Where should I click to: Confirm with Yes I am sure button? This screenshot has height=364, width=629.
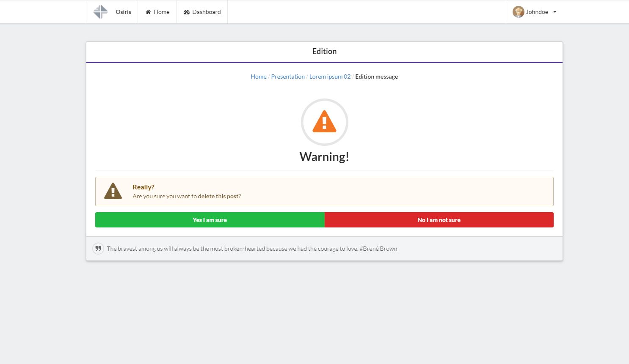coord(210,220)
